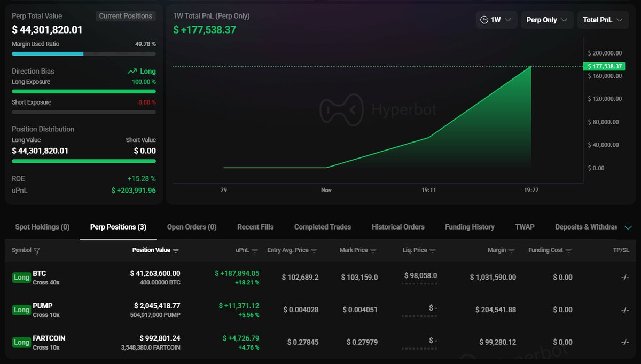Click the Mark Price sort icon
Viewport: 641px width, 364px height.
373,250
